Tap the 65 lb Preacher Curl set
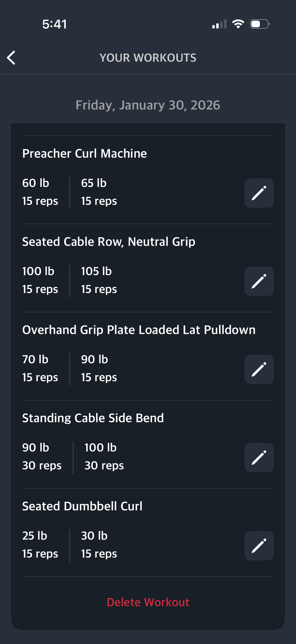 (x=99, y=192)
